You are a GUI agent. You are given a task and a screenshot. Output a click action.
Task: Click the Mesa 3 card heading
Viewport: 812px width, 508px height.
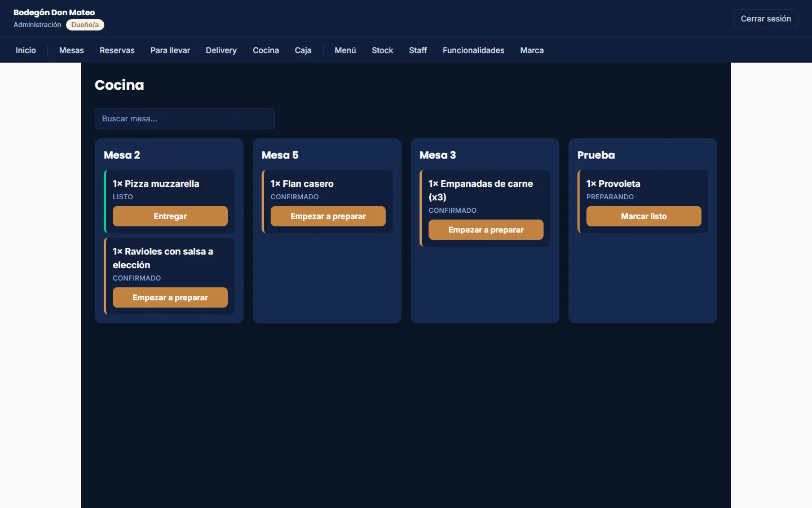(438, 155)
